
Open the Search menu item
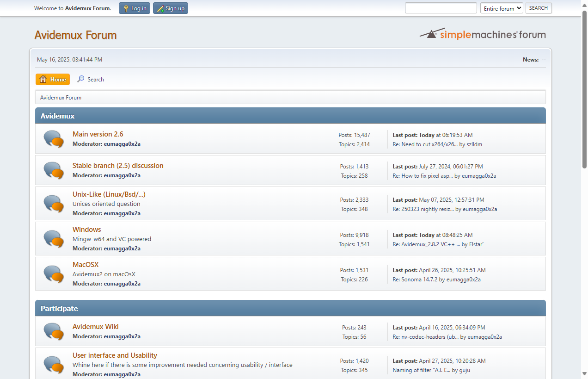tap(91, 80)
